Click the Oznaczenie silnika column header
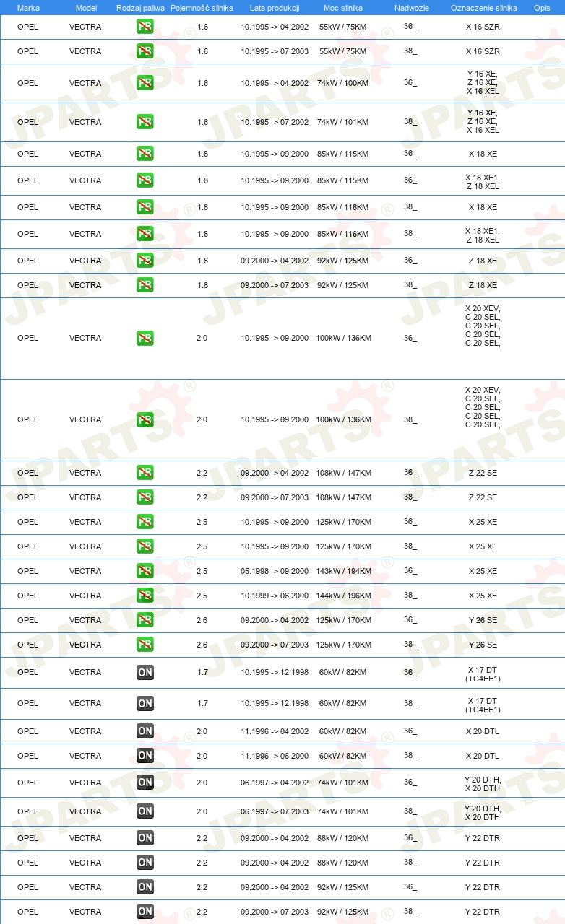 (483, 8)
